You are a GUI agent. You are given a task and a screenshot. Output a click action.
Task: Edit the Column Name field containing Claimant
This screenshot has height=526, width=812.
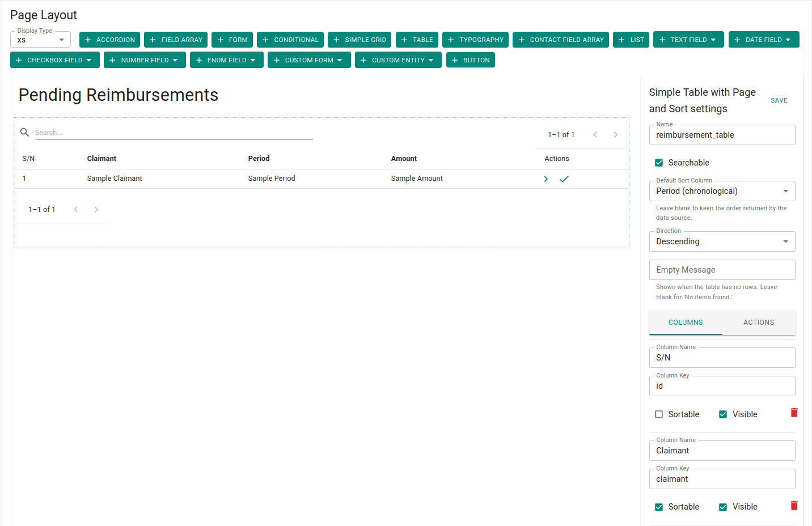pos(722,451)
